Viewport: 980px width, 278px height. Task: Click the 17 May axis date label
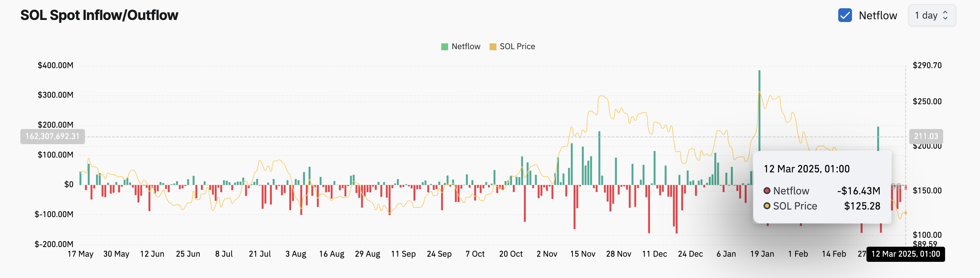click(80, 254)
